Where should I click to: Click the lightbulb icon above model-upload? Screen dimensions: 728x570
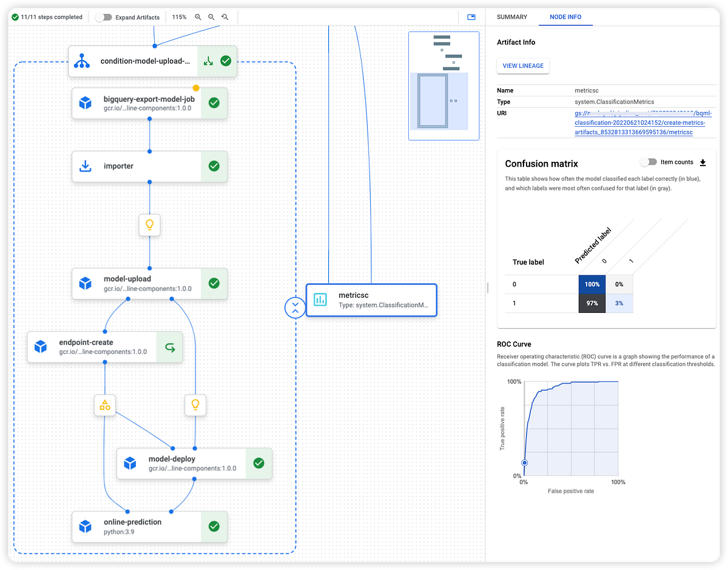149,224
